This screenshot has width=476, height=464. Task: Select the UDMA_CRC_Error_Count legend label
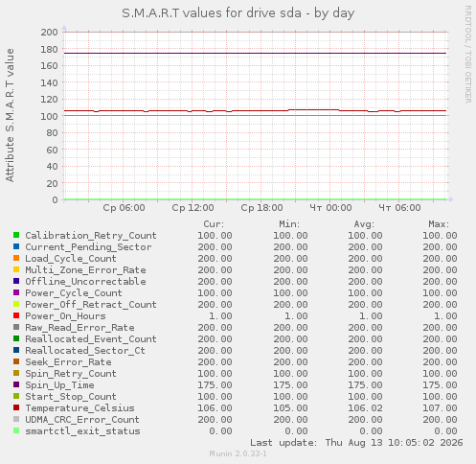[82, 420]
